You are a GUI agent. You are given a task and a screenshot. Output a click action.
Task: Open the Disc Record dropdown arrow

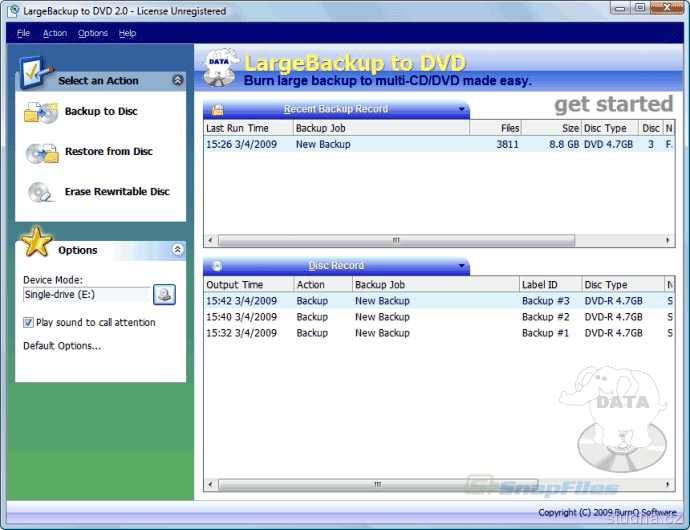click(x=461, y=266)
